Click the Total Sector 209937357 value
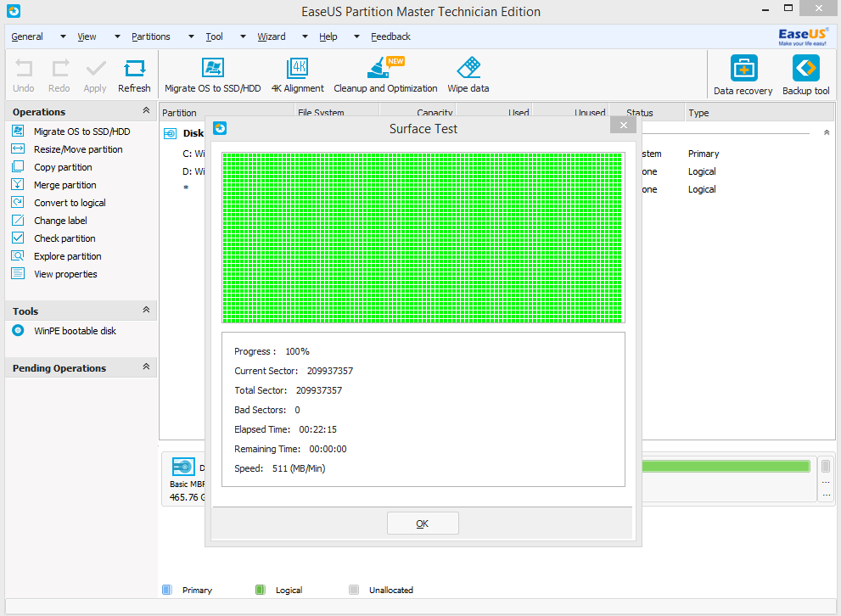 pyautogui.click(x=318, y=389)
